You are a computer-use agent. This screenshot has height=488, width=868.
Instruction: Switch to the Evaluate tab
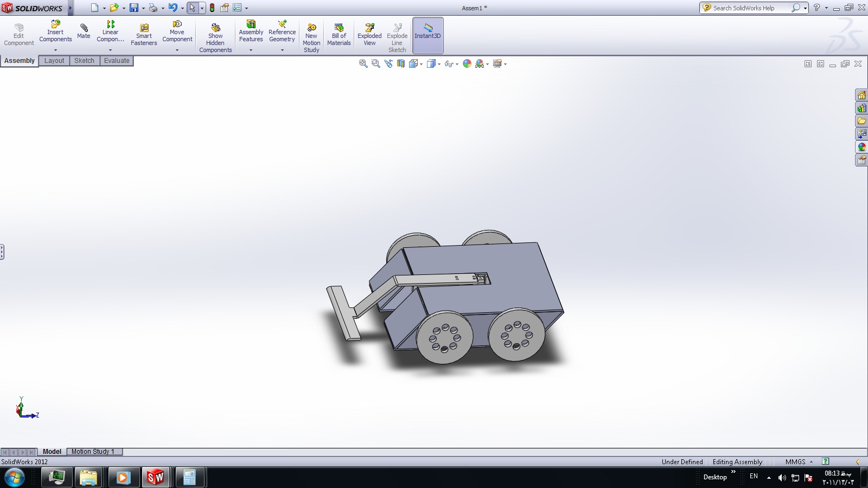click(117, 61)
